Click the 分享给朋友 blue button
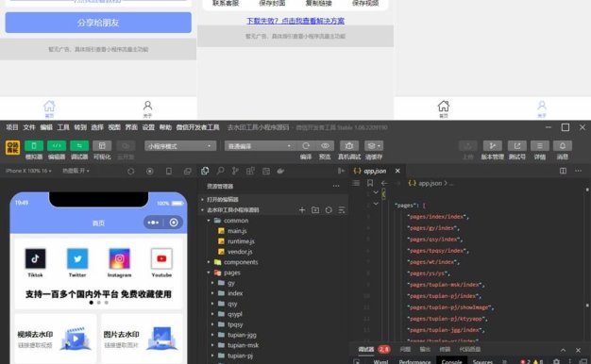Viewport: 591px width, 364px height. point(98,23)
